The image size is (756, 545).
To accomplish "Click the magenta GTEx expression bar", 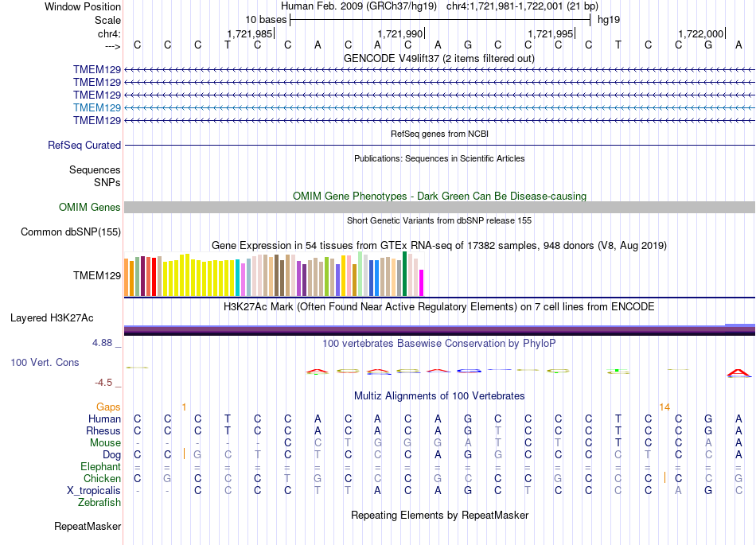I will coord(422,283).
